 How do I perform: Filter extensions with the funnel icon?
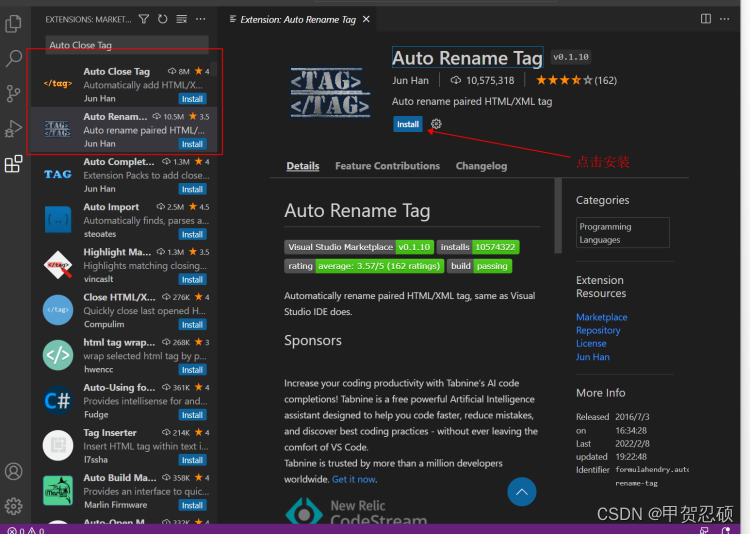pos(143,19)
